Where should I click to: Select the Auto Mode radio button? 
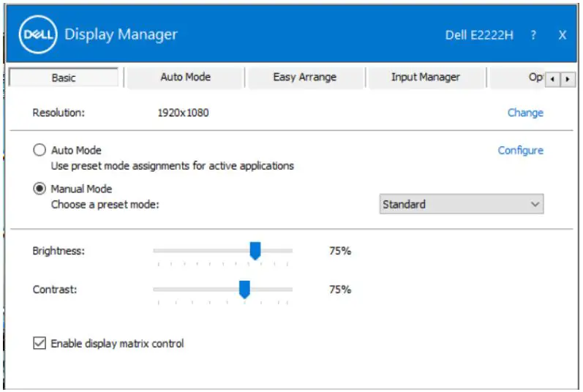point(40,150)
